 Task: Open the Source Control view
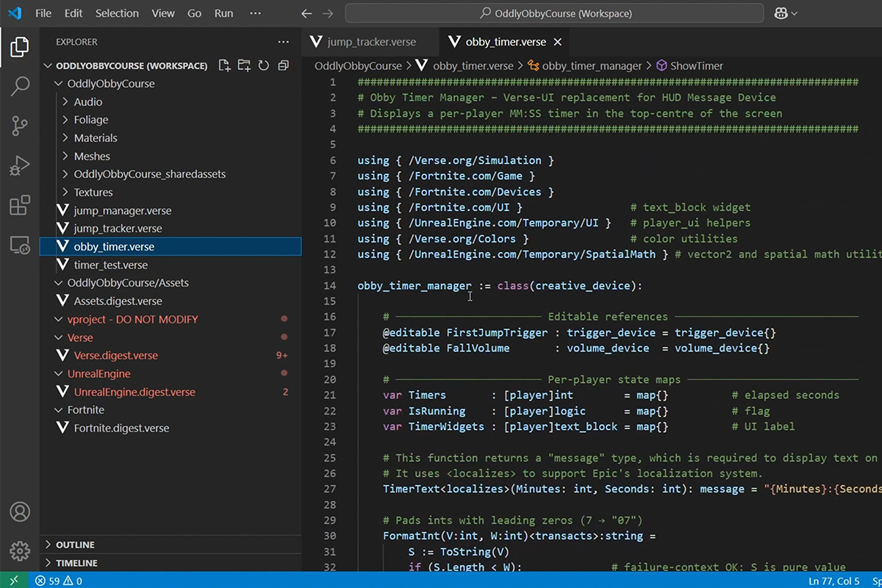click(19, 125)
